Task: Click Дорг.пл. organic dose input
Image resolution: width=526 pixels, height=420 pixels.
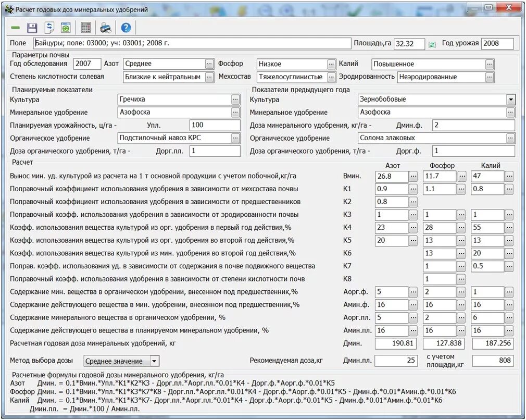Action: tap(215, 151)
